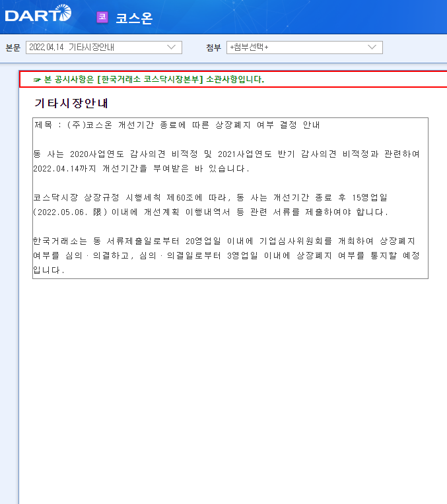Click the purple 코 KOSDAQ market badge
447x504 pixels.
pos(102,17)
